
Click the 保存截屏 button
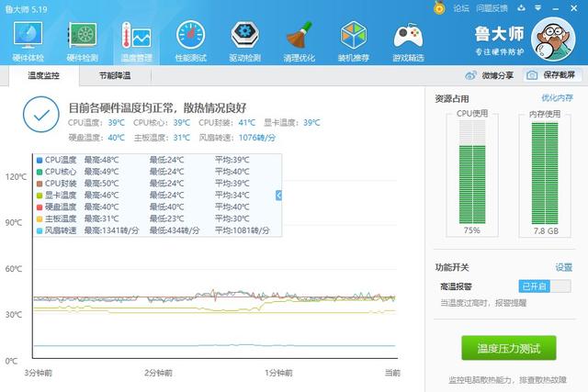[x=552, y=75]
